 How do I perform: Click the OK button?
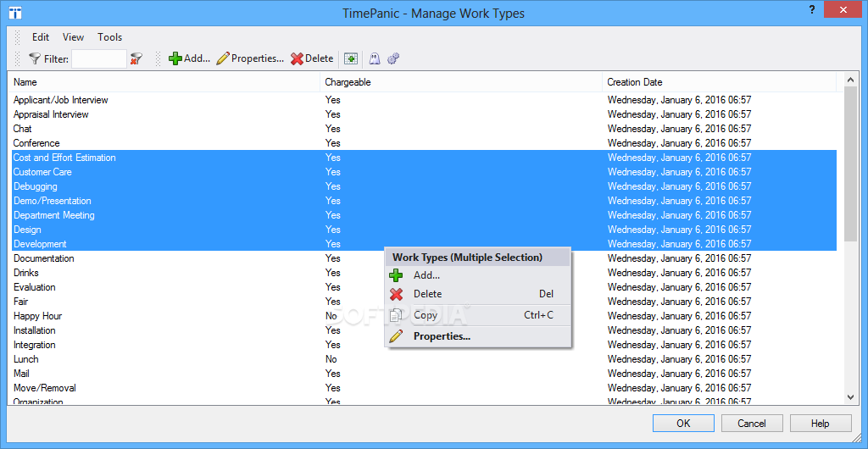tap(683, 424)
